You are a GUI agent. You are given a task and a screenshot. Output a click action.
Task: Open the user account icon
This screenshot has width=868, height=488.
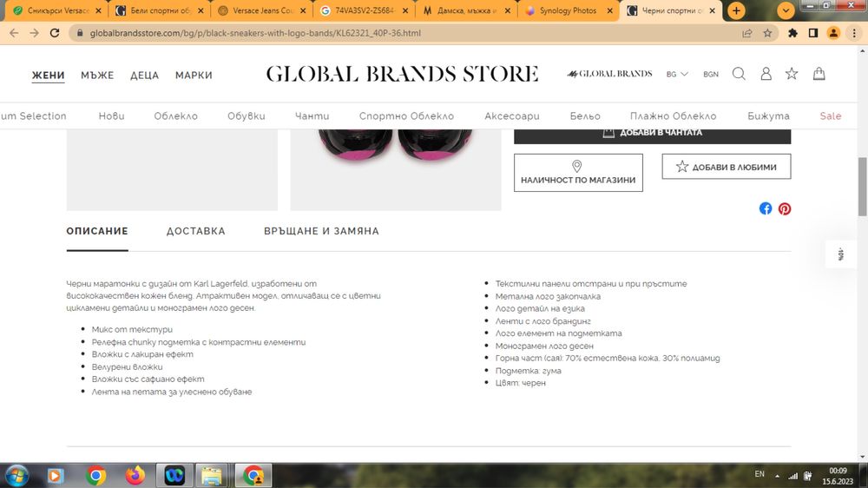(x=766, y=74)
